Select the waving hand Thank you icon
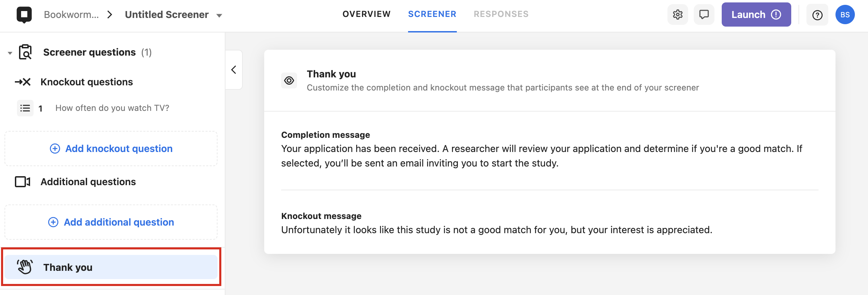This screenshot has height=295, width=868. coord(25,267)
